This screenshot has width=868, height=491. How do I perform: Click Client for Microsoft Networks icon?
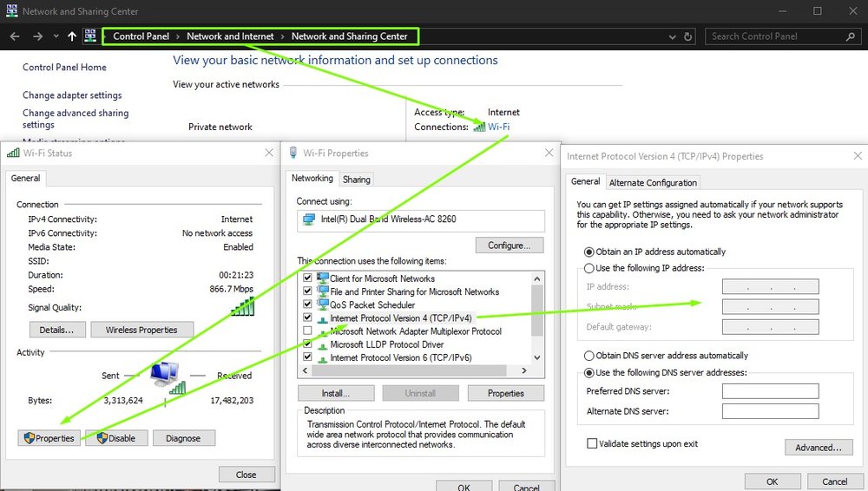pyautogui.click(x=323, y=278)
